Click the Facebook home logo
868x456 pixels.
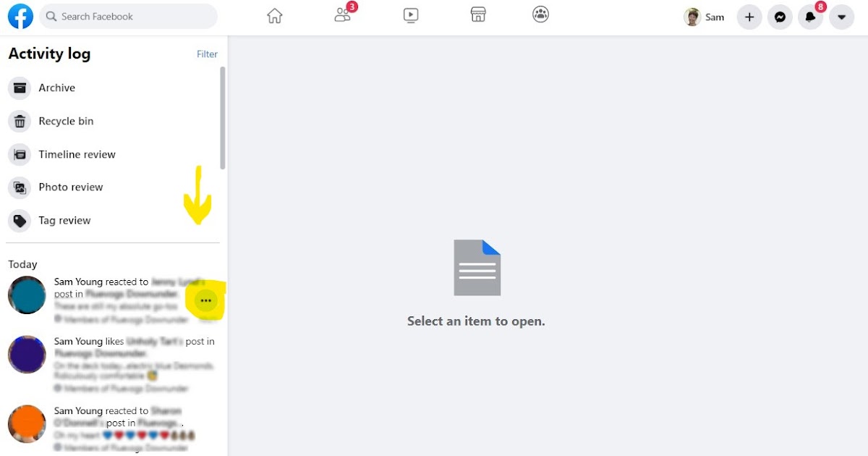click(x=20, y=16)
